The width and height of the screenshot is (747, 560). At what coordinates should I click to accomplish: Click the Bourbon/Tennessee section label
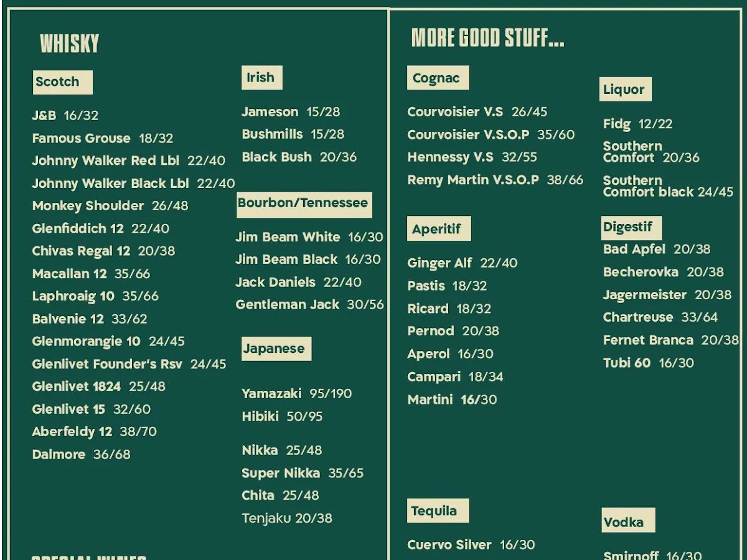coord(304,203)
